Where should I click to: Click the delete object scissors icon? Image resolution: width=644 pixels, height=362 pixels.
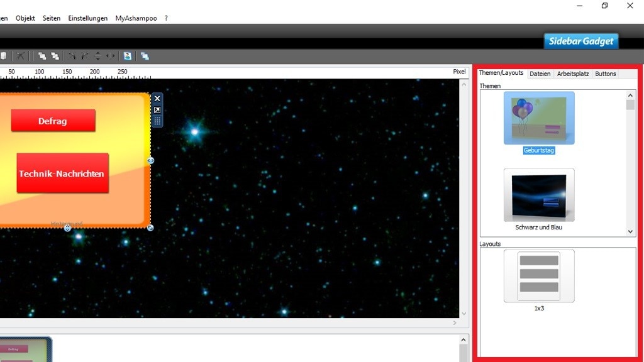pos(21,55)
